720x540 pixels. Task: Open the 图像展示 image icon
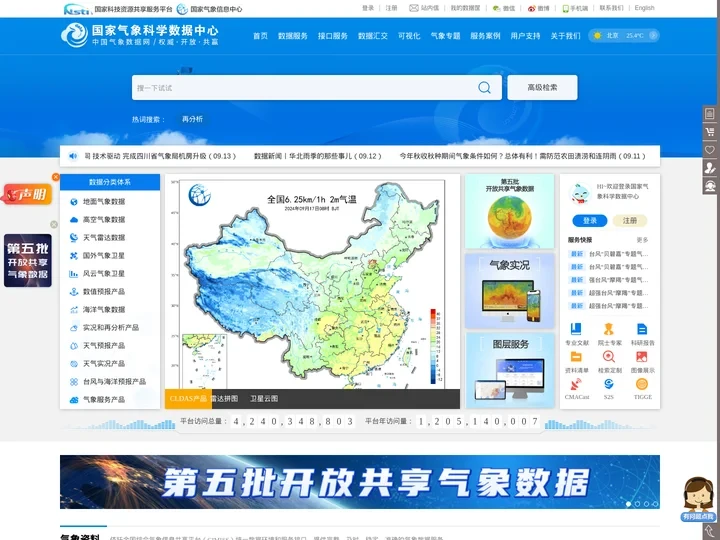click(642, 356)
